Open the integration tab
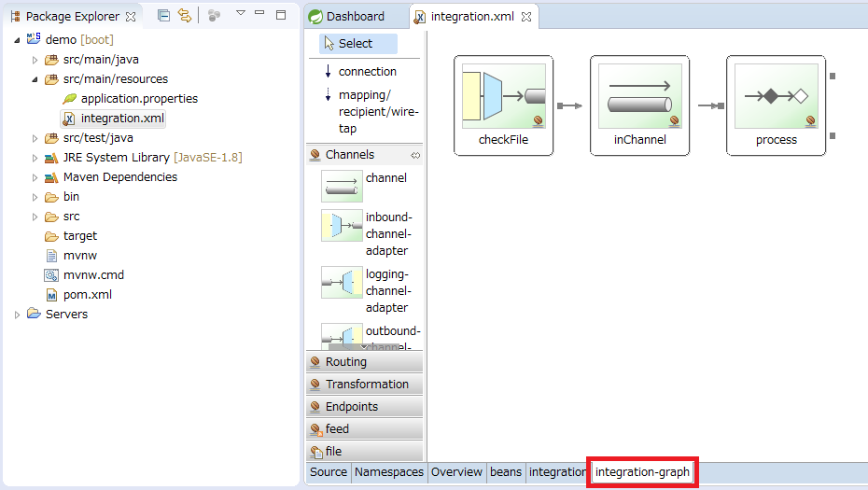 pyautogui.click(x=557, y=472)
